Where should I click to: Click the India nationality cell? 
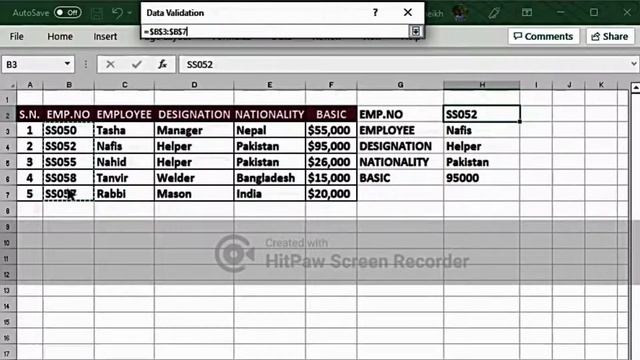click(x=269, y=194)
